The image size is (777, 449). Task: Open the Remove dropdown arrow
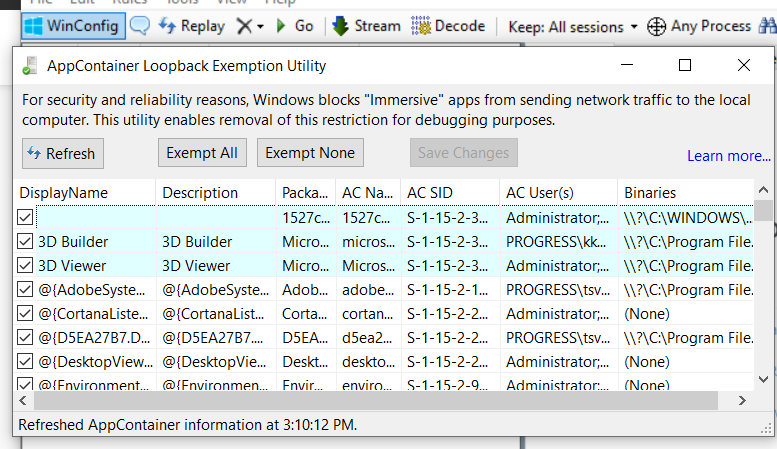(x=260, y=26)
